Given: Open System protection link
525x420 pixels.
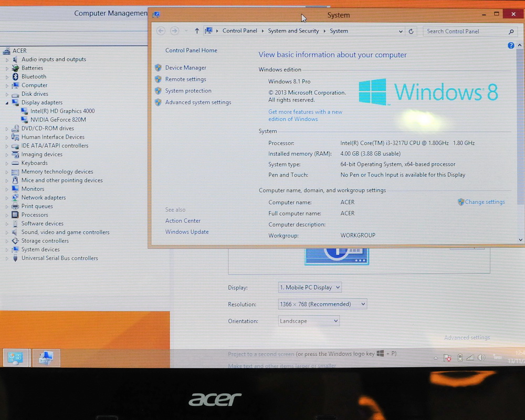Looking at the screenshot, I should tap(188, 91).
